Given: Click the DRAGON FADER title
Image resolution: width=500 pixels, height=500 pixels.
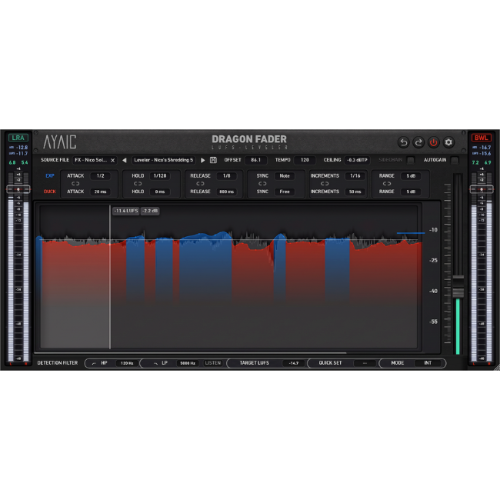Looking at the screenshot, I should 249,139.
